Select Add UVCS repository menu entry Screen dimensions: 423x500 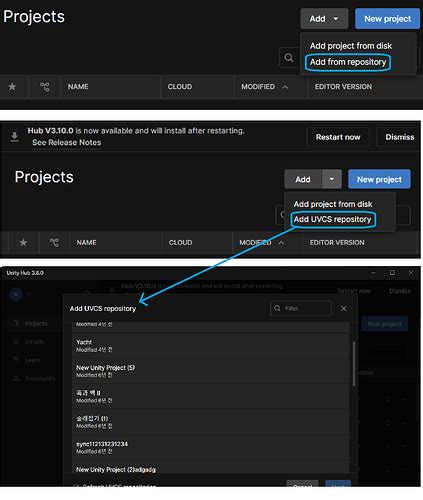[332, 219]
